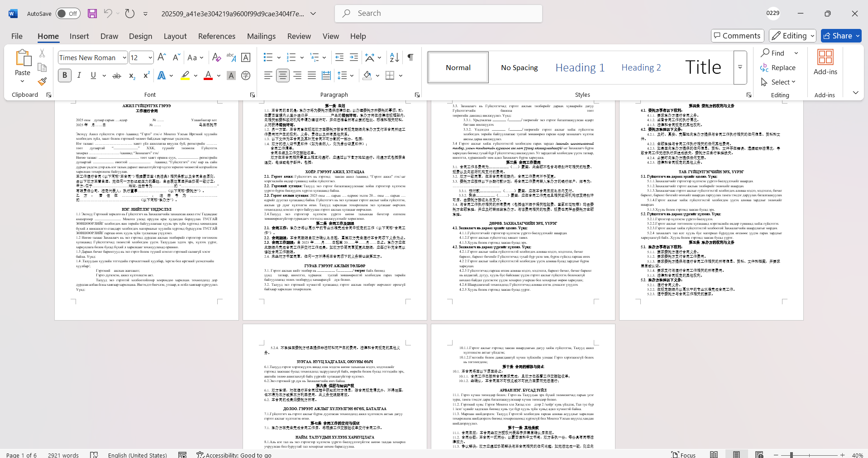This screenshot has width=868, height=458.
Task: Click the phonetic guide icon
Action: pos(231,57)
